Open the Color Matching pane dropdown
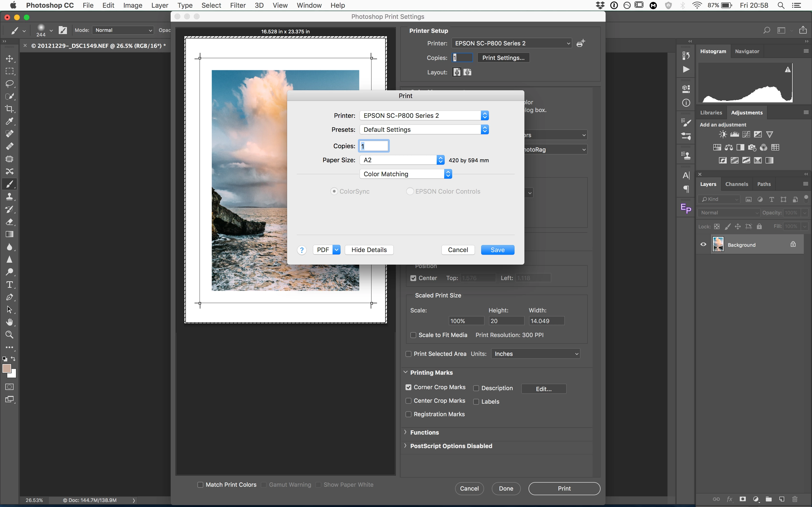This screenshot has width=812, height=507. [x=406, y=174]
